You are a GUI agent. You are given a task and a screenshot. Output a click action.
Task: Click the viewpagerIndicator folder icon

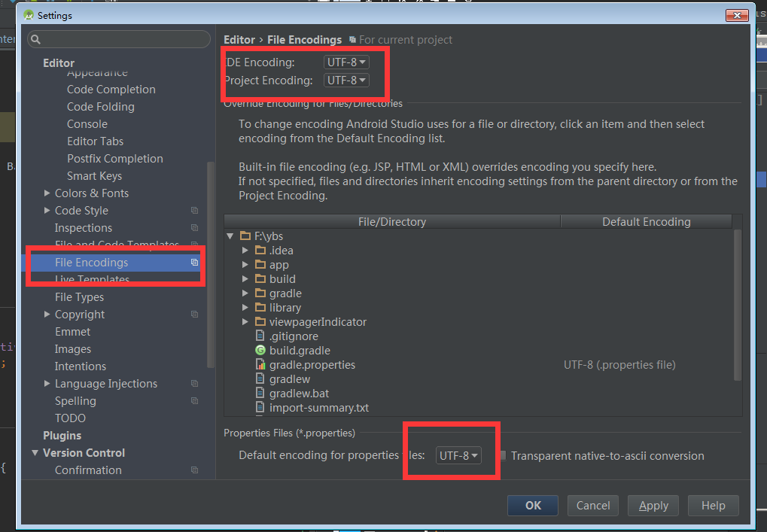point(260,322)
